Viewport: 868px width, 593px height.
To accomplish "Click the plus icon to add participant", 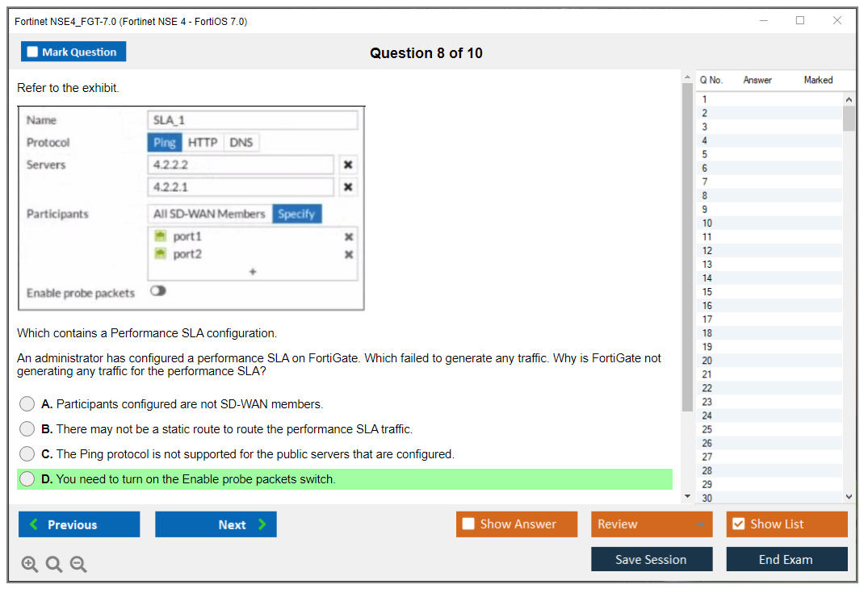I will (x=252, y=272).
